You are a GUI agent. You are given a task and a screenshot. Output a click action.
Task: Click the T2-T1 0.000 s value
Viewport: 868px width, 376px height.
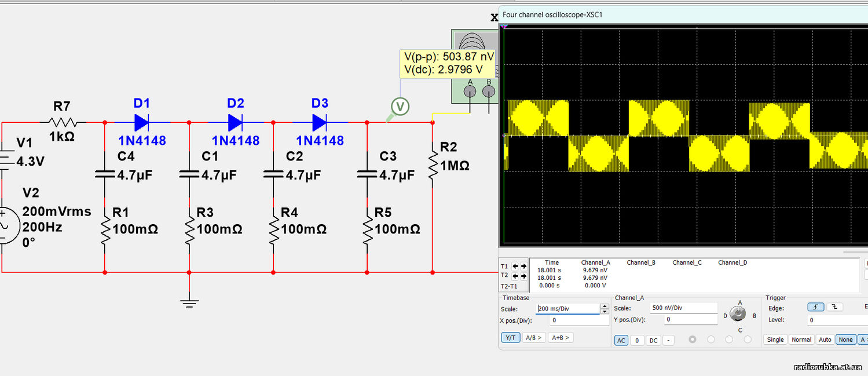pyautogui.click(x=549, y=285)
